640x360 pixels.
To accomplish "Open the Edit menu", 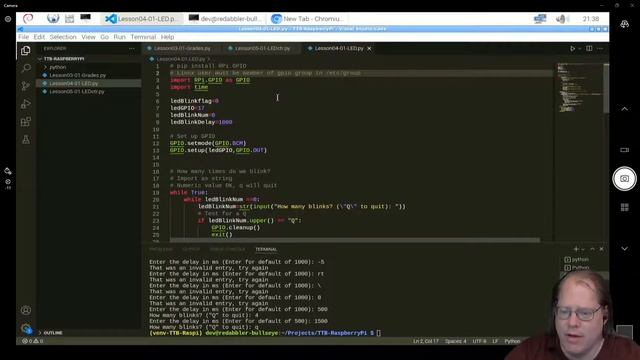I will pyautogui.click(x=39, y=37).
